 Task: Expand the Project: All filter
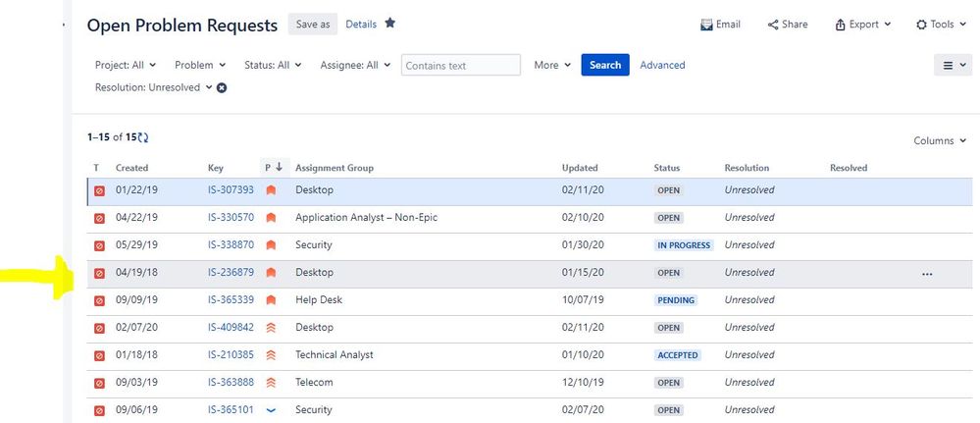[125, 65]
